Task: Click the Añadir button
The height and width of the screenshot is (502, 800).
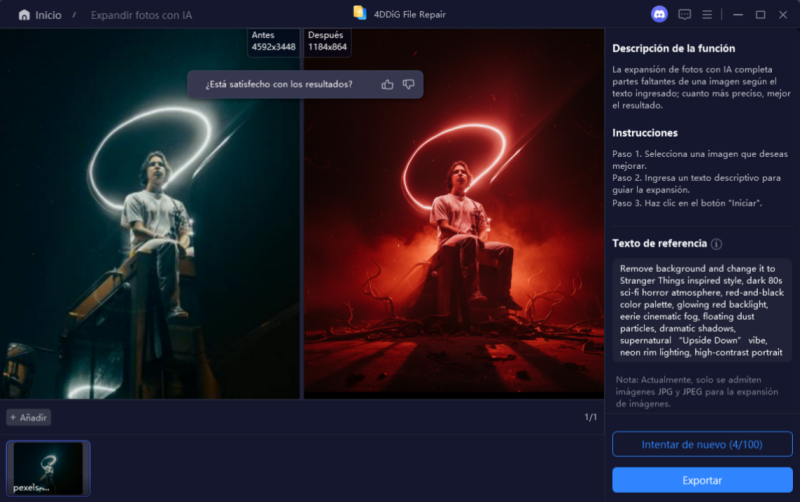Action: (29, 417)
